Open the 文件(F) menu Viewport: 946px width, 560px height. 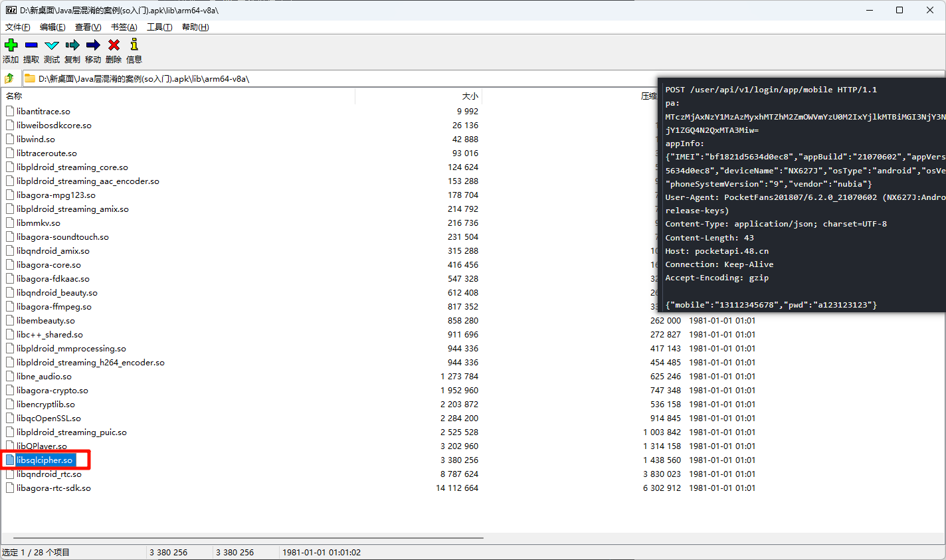pos(18,27)
